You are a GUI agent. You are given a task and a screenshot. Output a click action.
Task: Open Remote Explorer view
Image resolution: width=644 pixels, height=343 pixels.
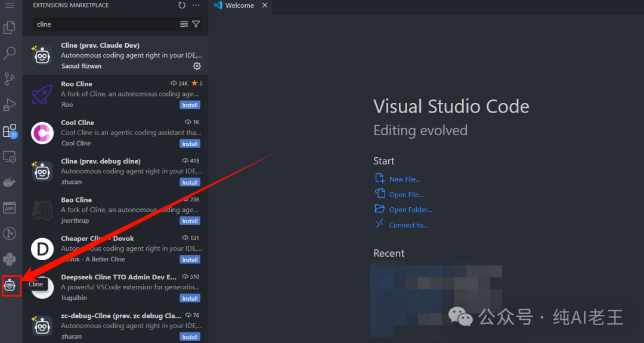[x=10, y=157]
